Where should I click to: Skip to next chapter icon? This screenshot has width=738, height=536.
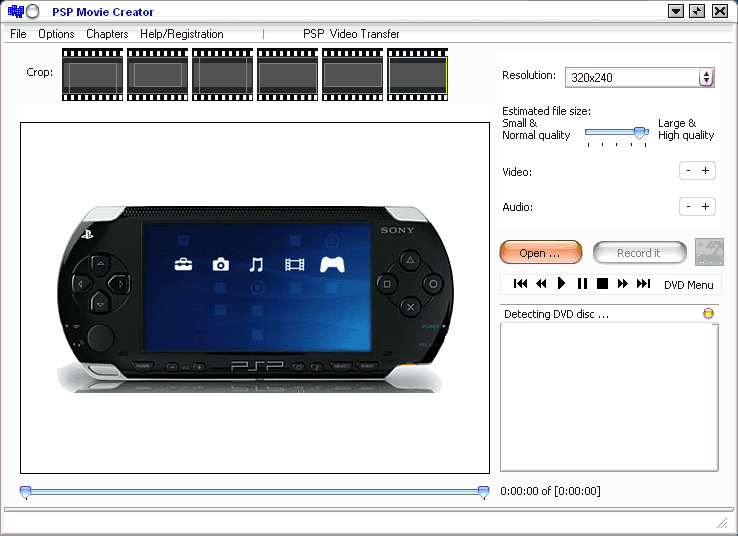(x=643, y=284)
